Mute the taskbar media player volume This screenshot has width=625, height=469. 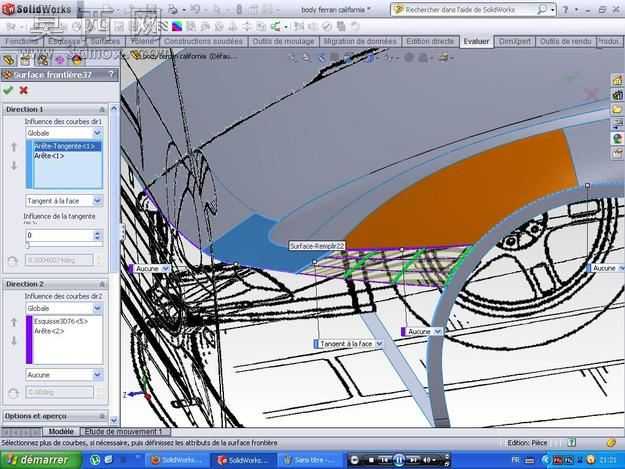coord(426,460)
